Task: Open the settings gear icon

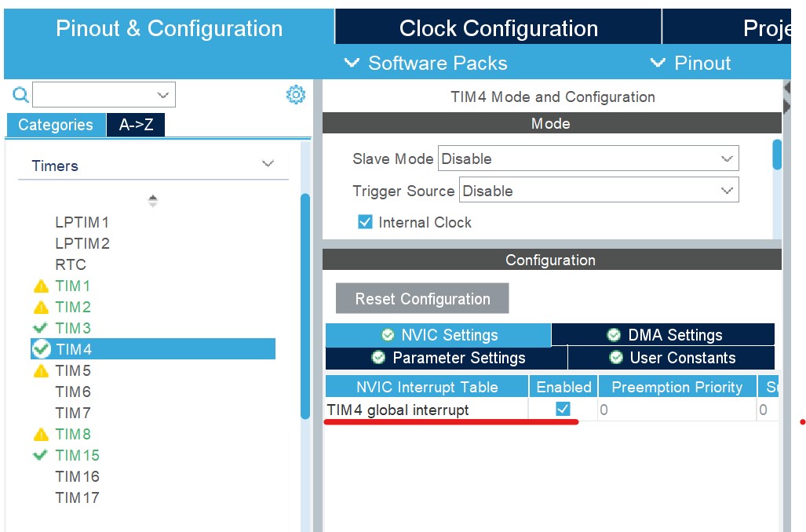Action: tap(296, 93)
